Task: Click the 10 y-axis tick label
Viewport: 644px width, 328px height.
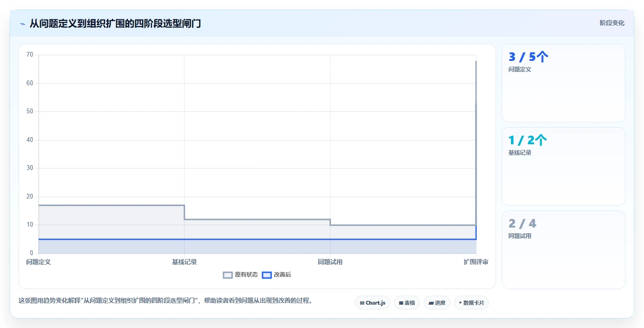Action: click(x=30, y=225)
